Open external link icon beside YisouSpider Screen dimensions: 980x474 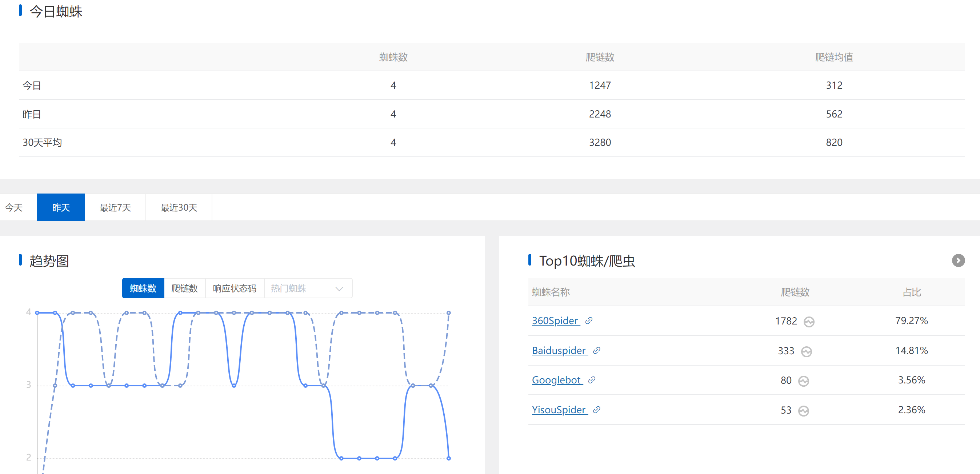tap(596, 410)
